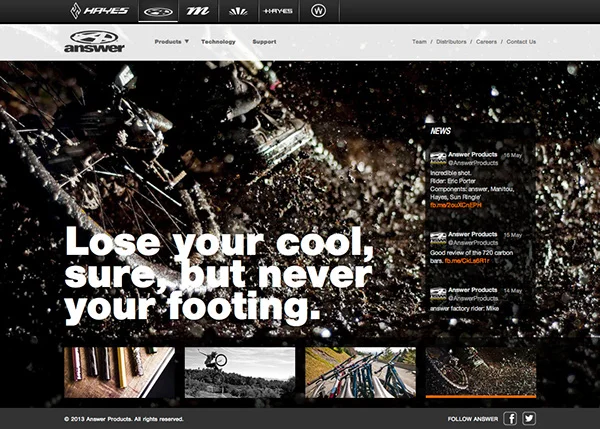
Task: Open the Contact Us link
Action: pyautogui.click(x=521, y=41)
